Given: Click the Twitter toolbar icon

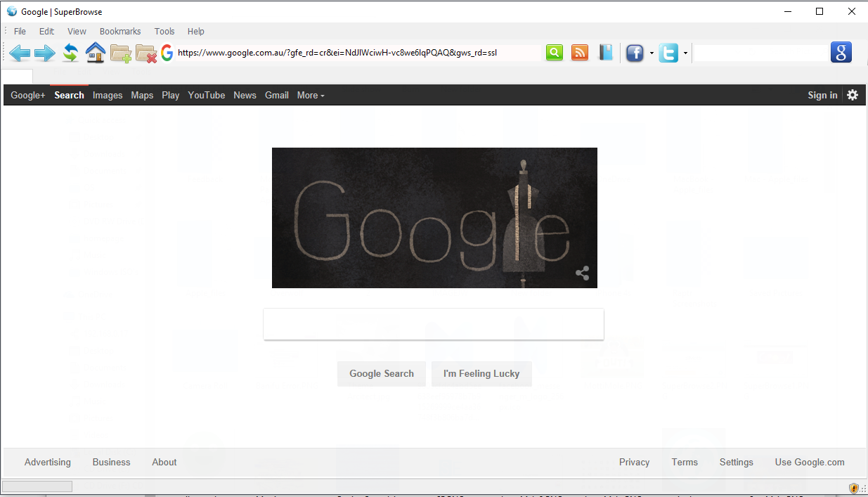Looking at the screenshot, I should 668,53.
